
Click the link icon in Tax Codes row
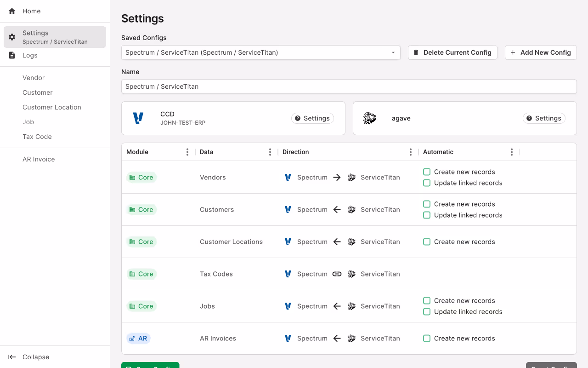tap(337, 274)
